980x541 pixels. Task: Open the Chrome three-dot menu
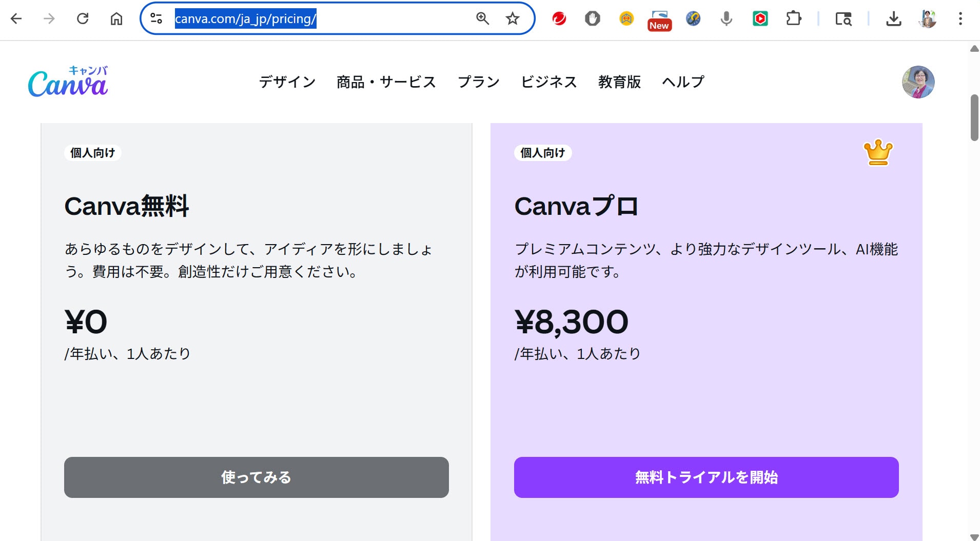pyautogui.click(x=961, y=19)
